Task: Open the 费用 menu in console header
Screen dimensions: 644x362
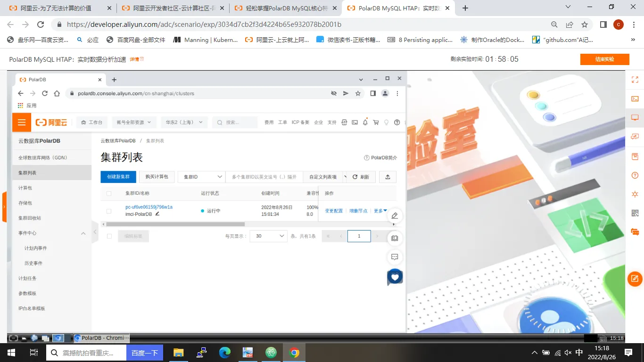Action: [269, 123]
